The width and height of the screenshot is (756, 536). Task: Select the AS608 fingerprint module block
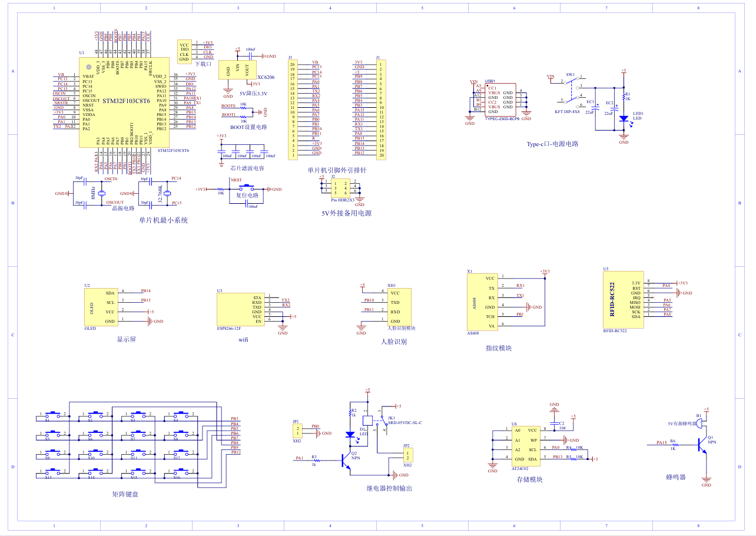[482, 302]
